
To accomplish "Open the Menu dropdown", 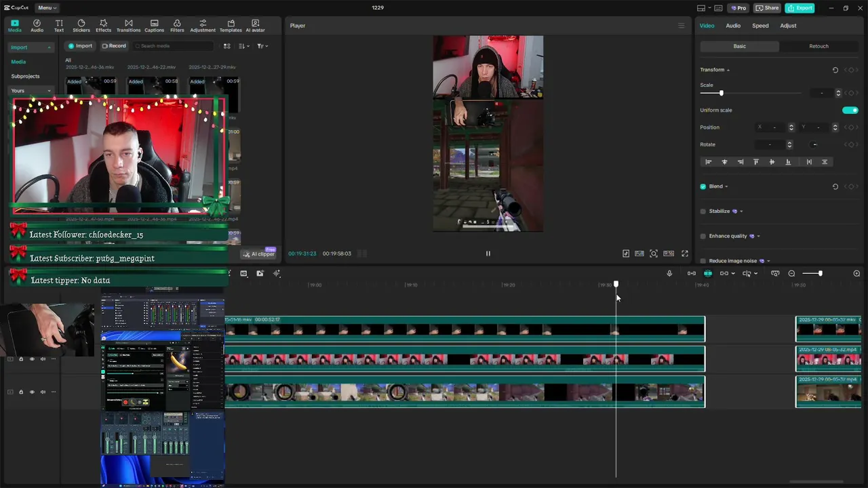I will [x=47, y=7].
